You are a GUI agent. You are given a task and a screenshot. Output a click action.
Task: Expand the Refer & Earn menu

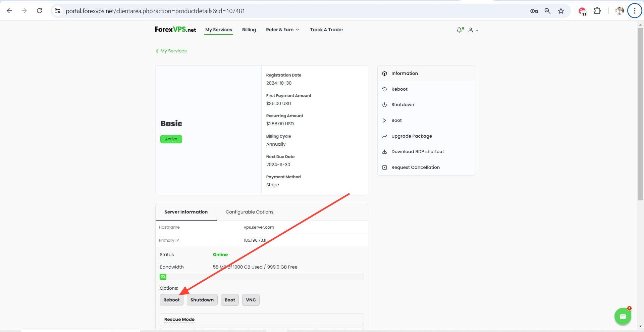tap(282, 30)
